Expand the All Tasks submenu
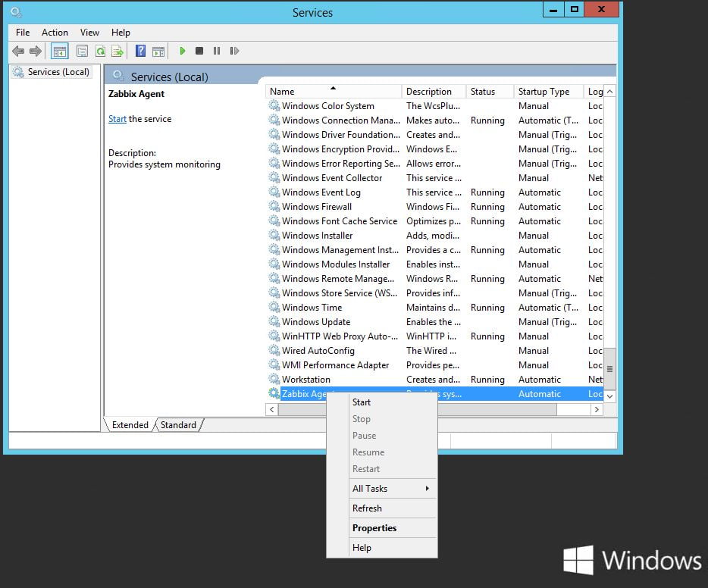Screen dimensions: 708x588 tap(382, 488)
